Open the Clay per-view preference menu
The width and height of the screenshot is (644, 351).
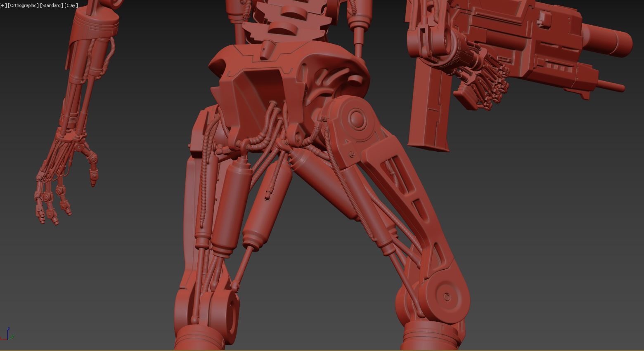[x=71, y=5]
